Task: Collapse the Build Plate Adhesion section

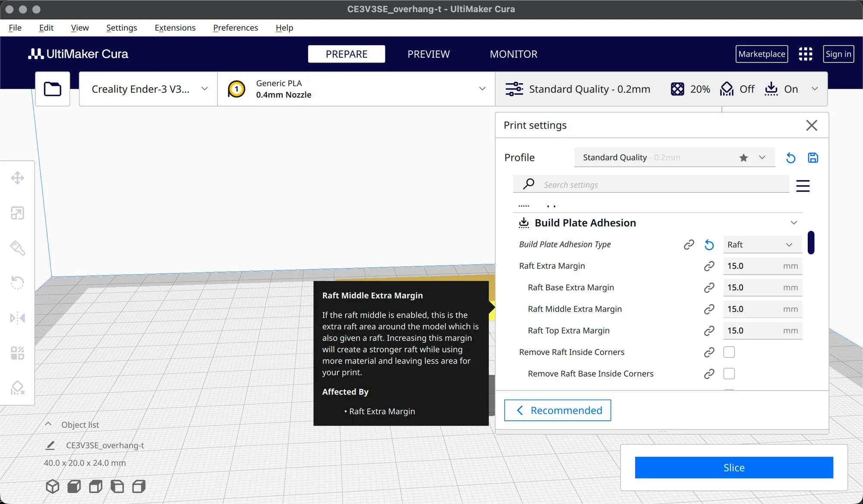Action: [794, 223]
